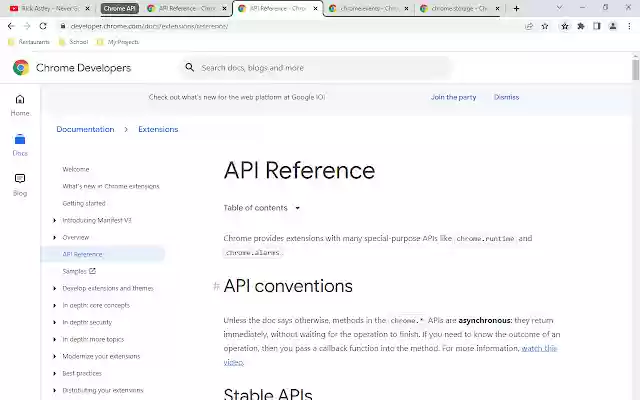Click the chrome.alarms code text
The width and height of the screenshot is (640, 400).
(253, 253)
